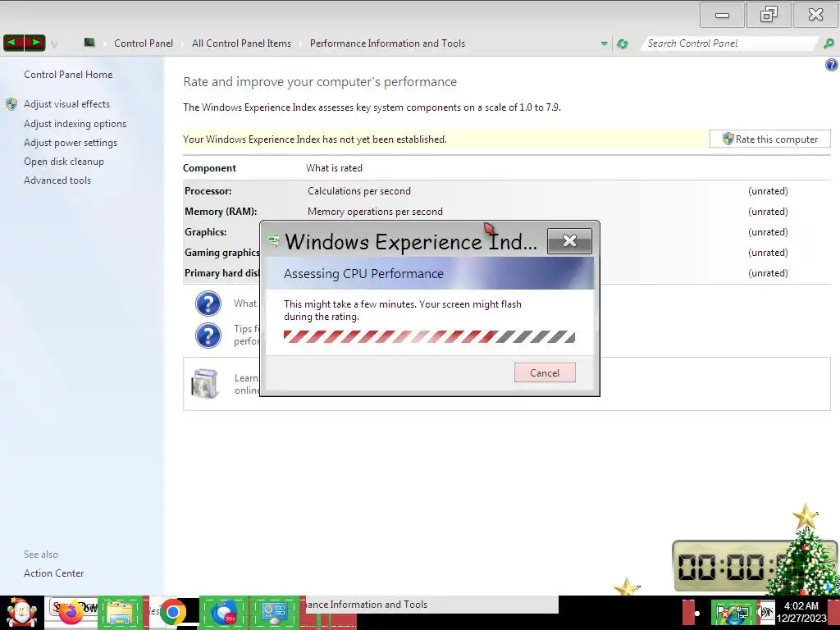Click the Control Panel icon in address bar

pos(89,43)
